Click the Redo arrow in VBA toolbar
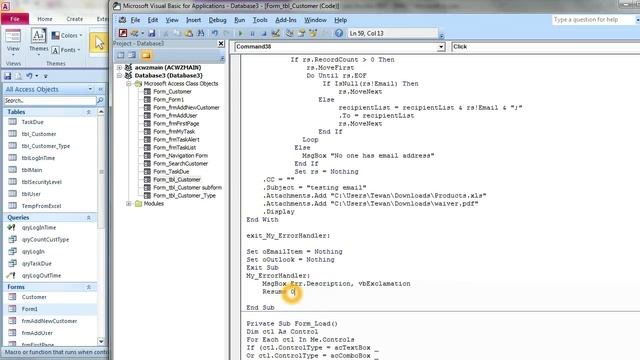The height and width of the screenshot is (360, 640). coord(227,33)
